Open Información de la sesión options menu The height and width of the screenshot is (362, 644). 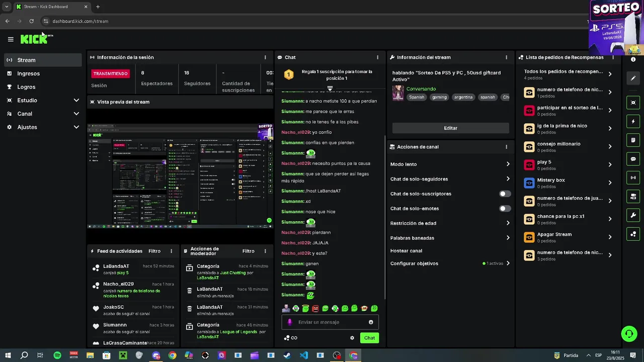[265, 57]
